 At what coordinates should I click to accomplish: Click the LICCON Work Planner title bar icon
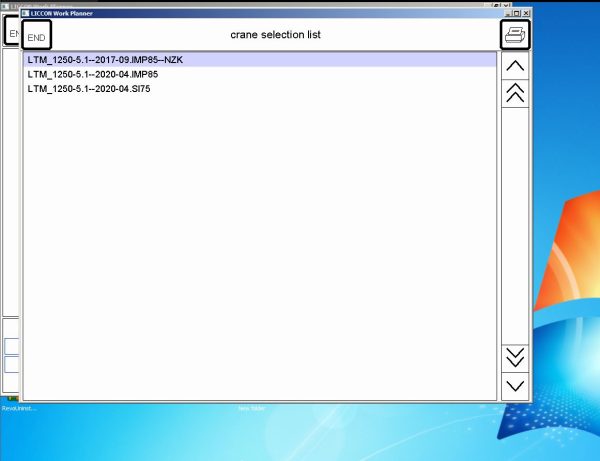(26, 13)
